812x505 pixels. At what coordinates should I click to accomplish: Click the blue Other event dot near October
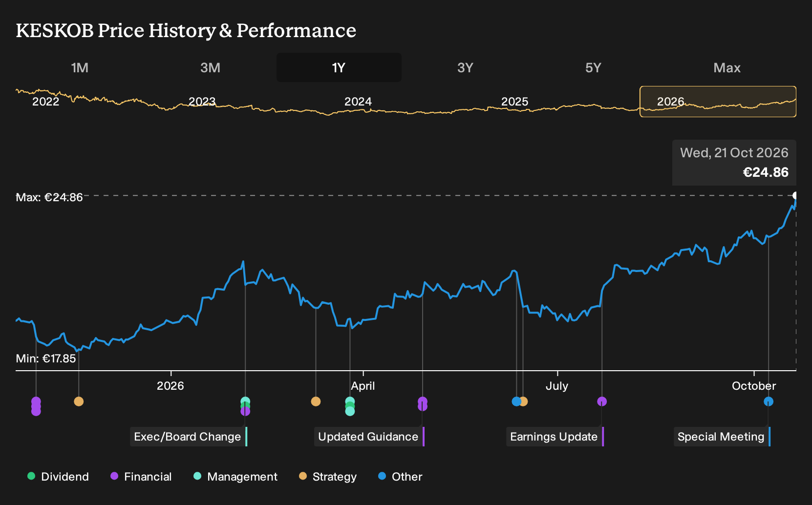(x=769, y=401)
